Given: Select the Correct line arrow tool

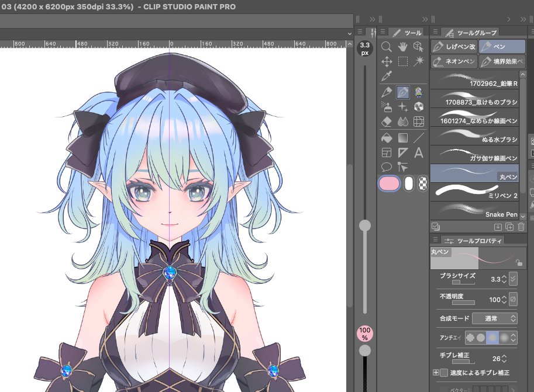Looking at the screenshot, I should [402, 167].
